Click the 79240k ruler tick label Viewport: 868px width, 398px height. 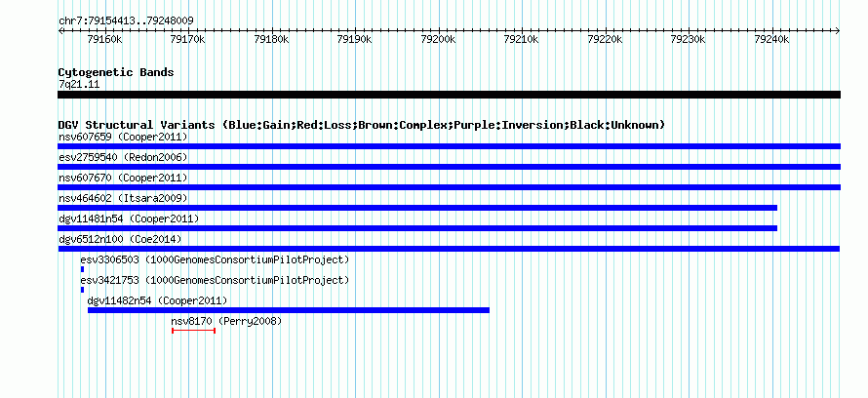click(x=771, y=39)
